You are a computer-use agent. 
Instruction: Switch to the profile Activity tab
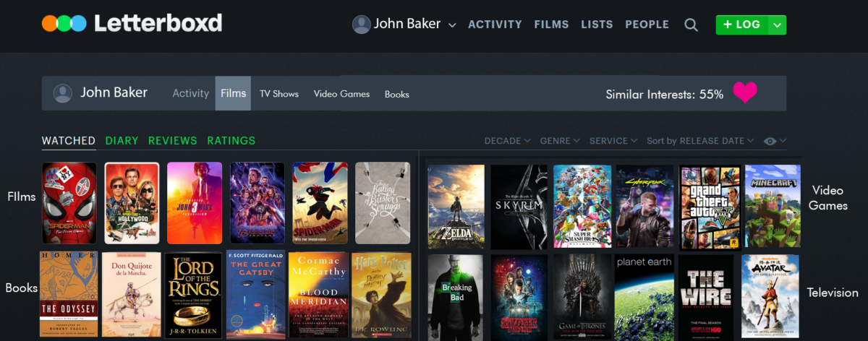190,93
